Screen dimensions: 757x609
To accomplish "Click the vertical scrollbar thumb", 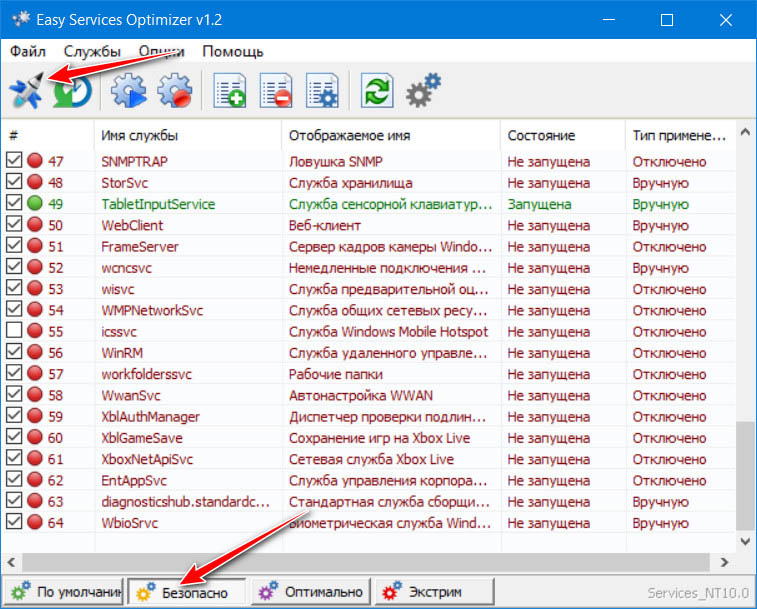I will [x=745, y=476].
